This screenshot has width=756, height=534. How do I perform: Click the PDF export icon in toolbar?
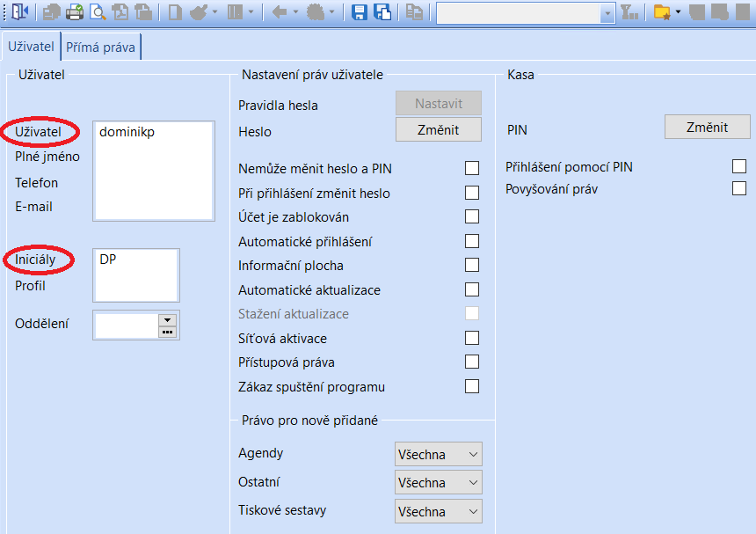click(120, 12)
